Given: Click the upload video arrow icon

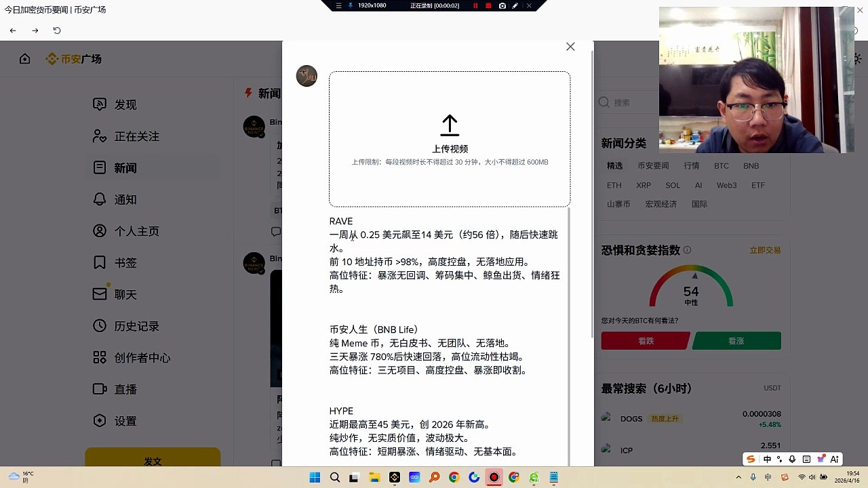Looking at the screenshot, I should tap(450, 125).
